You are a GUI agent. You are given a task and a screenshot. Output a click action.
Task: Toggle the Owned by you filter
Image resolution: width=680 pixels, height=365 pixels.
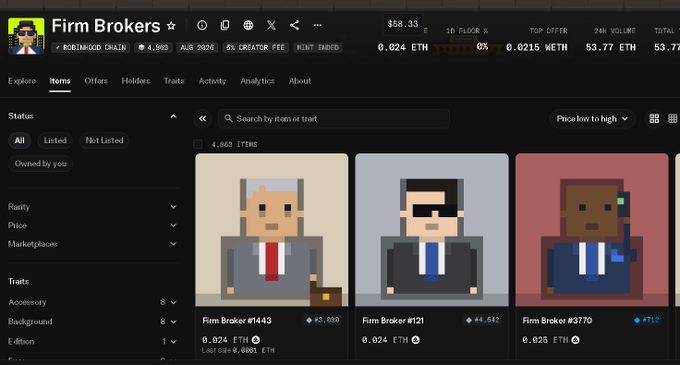pos(40,163)
